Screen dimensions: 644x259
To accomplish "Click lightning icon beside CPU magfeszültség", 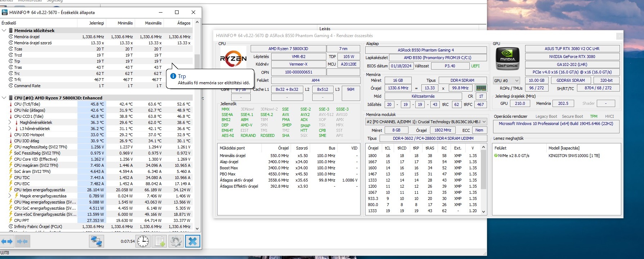I will click(x=11, y=147).
